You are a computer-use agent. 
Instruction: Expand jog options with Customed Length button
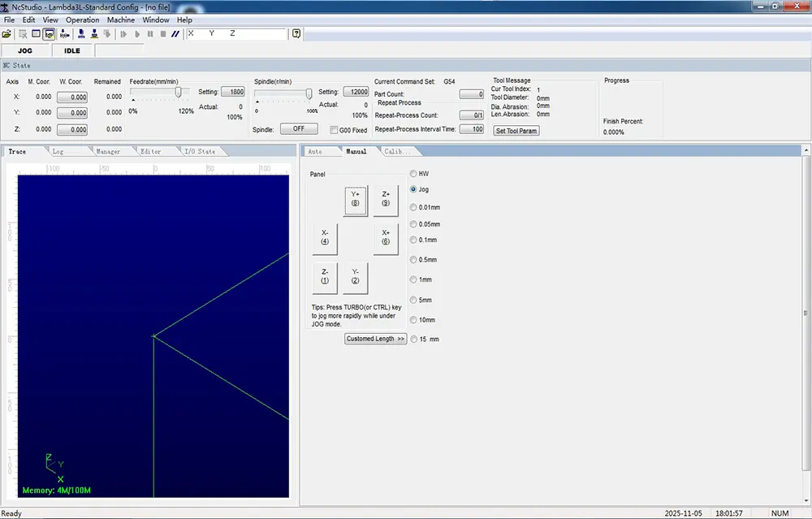(x=375, y=339)
